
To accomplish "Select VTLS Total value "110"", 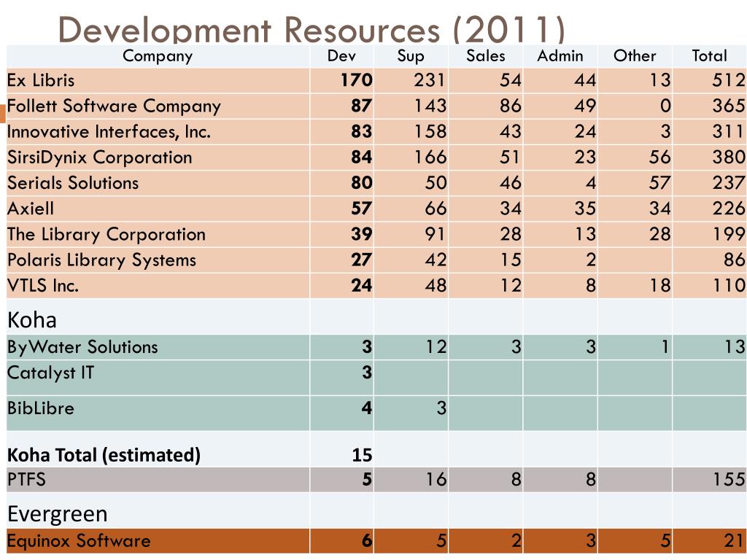I will (x=729, y=286).
